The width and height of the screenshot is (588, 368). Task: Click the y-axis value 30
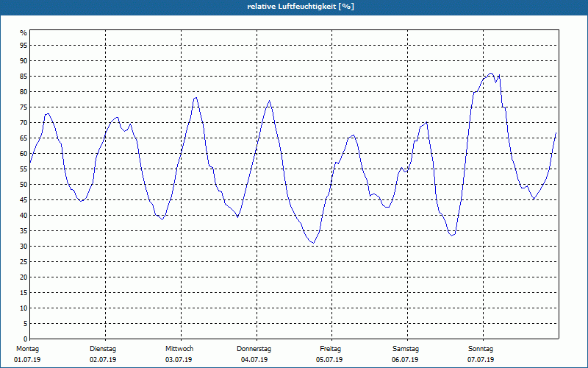pyautogui.click(x=24, y=247)
